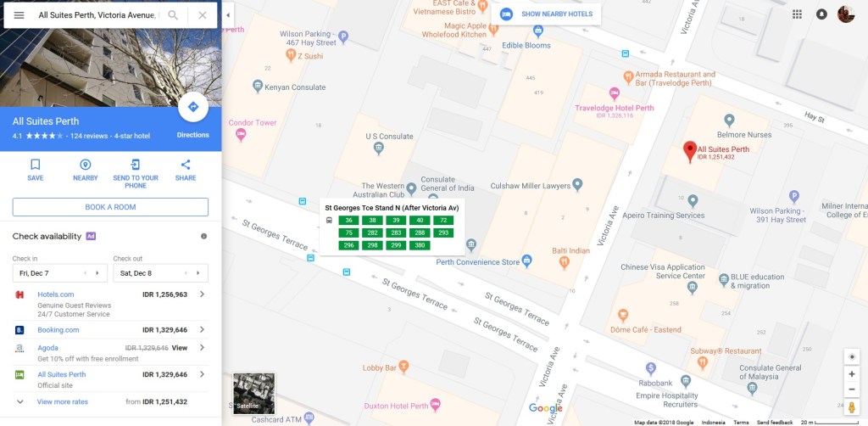Image resolution: width=868 pixels, height=426 pixels.
Task: Clear the search box with X
Action: (202, 15)
